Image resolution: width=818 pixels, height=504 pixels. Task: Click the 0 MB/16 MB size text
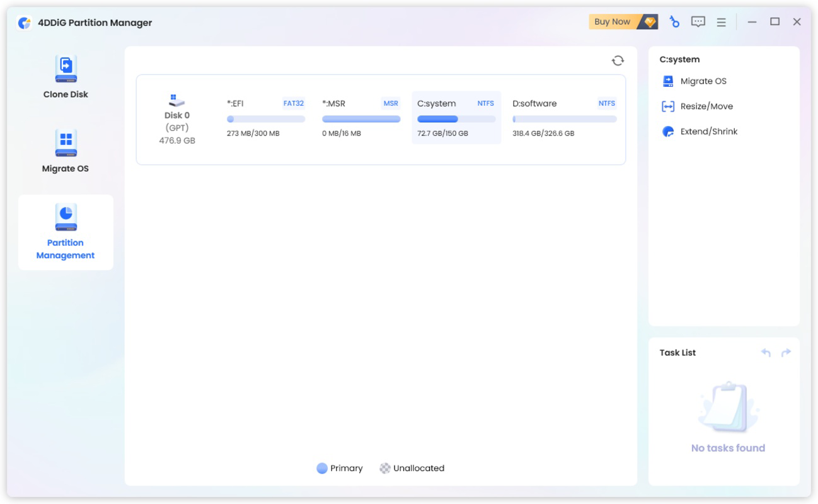coord(342,134)
